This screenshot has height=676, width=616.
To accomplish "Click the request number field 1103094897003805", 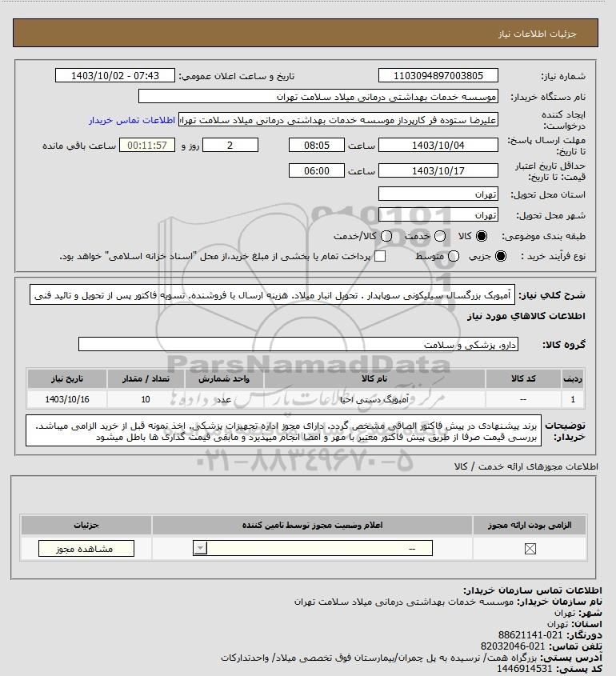I will point(438,75).
